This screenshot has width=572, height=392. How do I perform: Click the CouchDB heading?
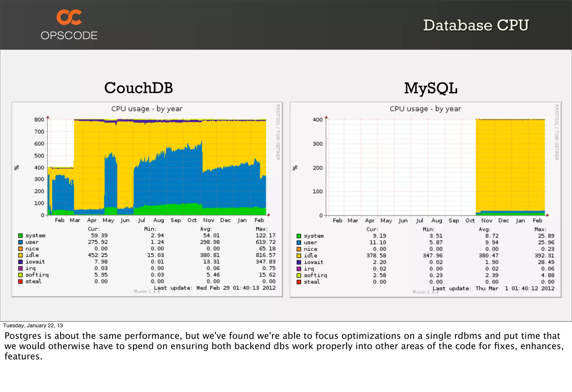pos(139,88)
